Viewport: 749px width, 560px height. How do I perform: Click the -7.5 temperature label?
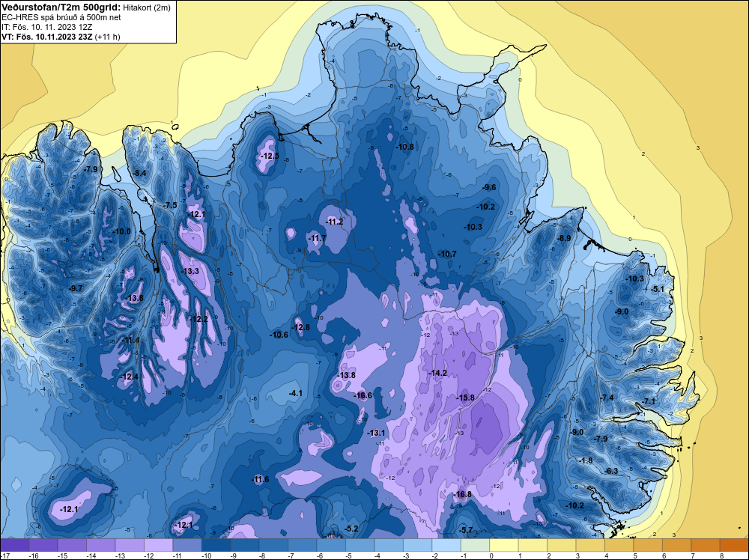pos(170,205)
